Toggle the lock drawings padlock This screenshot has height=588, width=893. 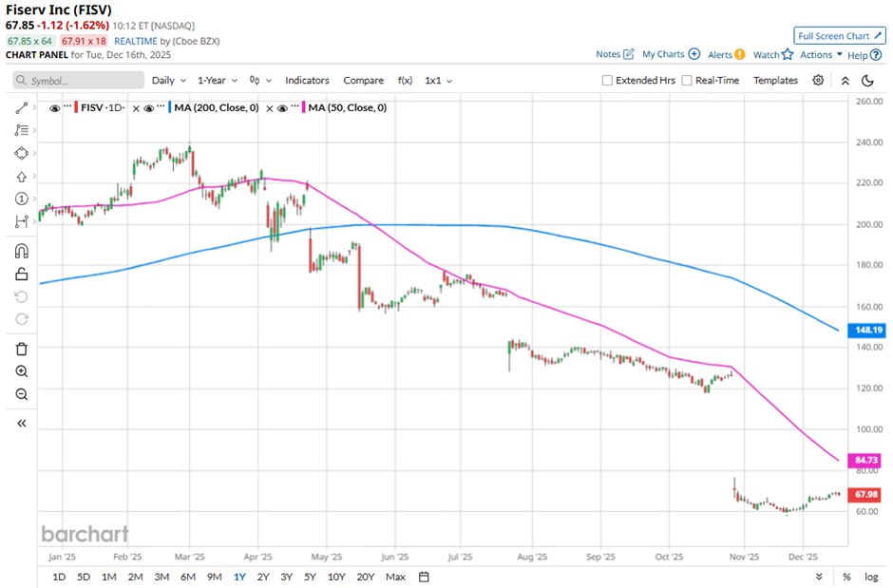[x=21, y=274]
